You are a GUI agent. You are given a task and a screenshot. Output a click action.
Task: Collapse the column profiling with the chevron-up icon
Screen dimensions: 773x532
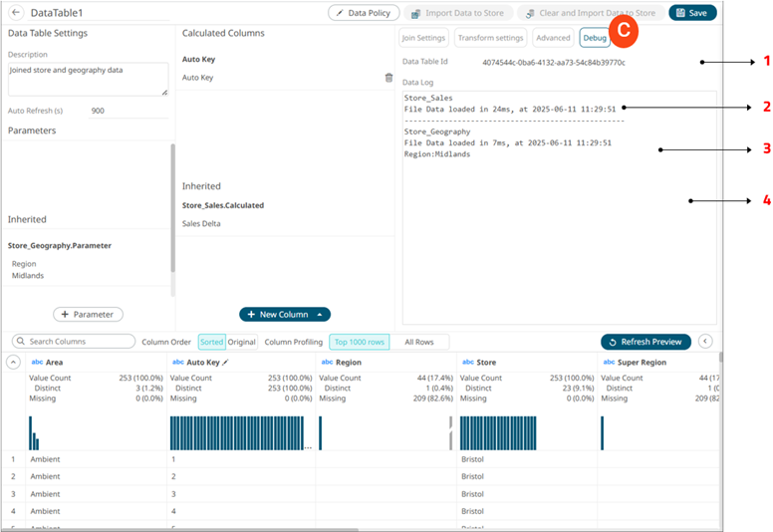click(14, 363)
